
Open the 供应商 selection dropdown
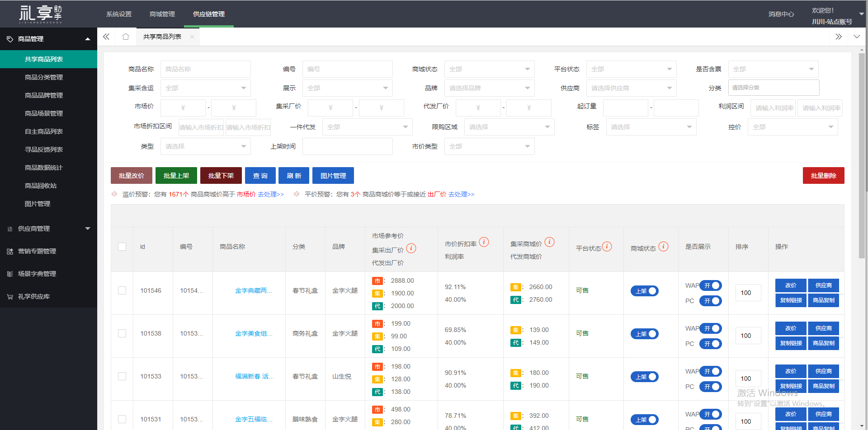[x=632, y=88]
